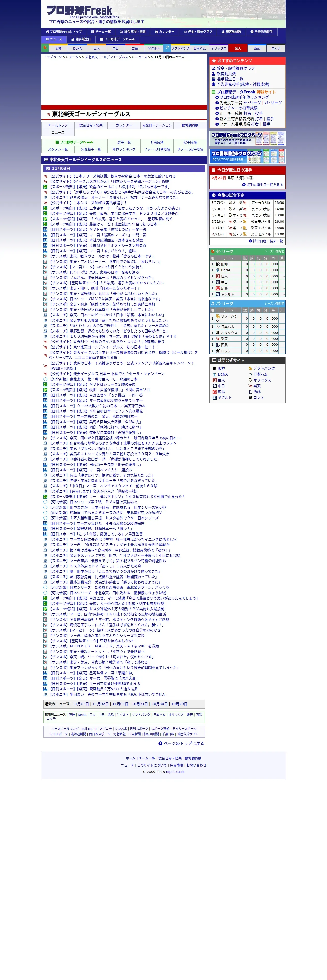Click the arrow icon next to ピッチャーの打撃成績
This screenshot has height=980, width=327.
tap(217, 108)
